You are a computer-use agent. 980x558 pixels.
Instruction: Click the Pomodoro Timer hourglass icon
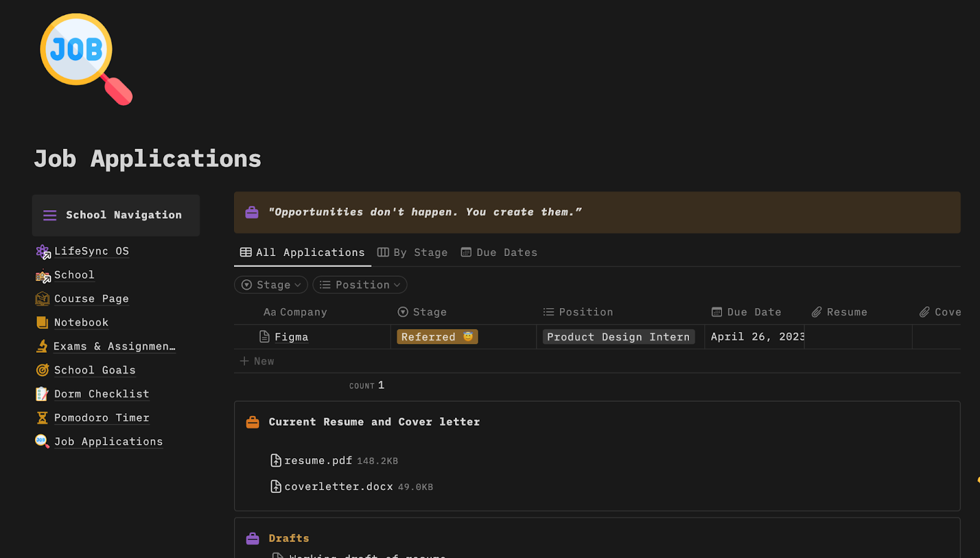42,418
